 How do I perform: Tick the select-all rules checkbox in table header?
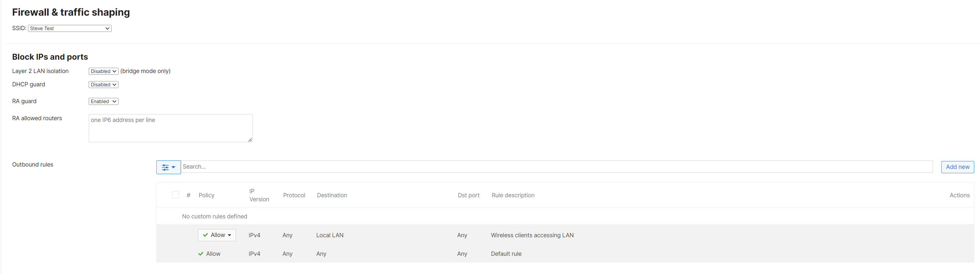pyautogui.click(x=175, y=195)
